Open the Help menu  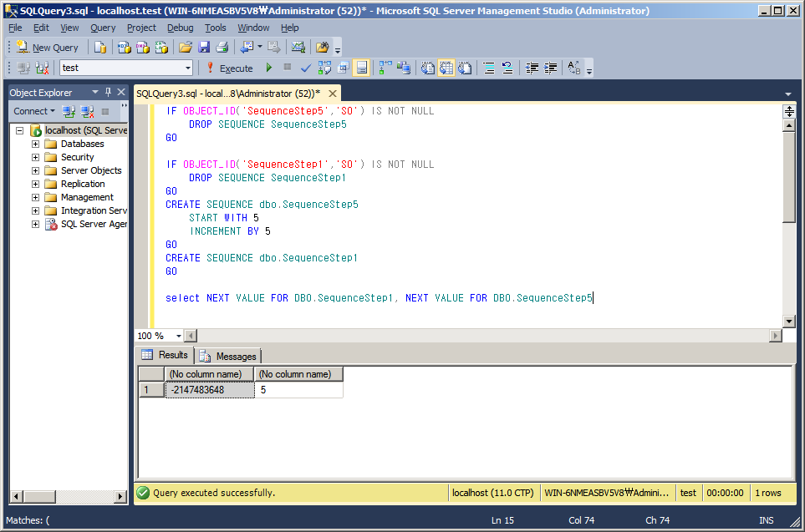click(x=289, y=28)
